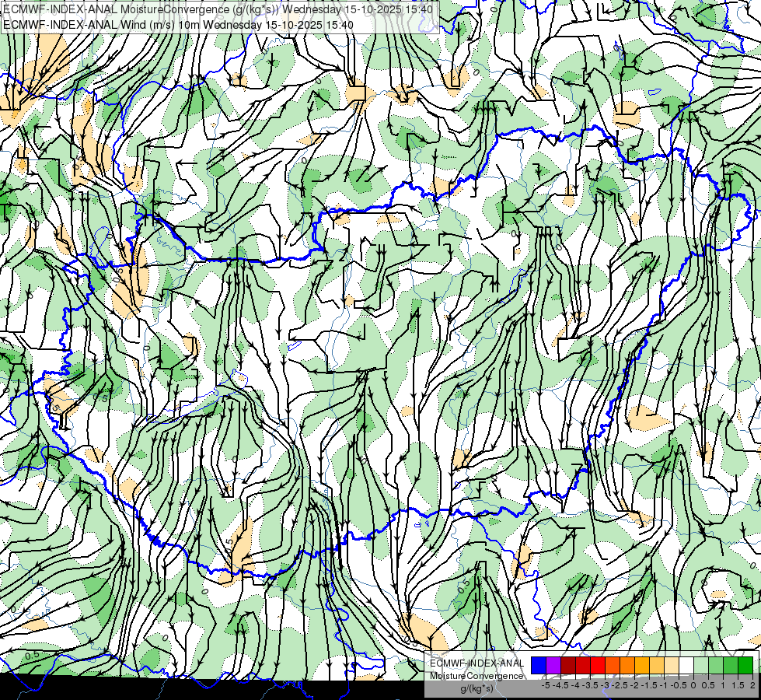
Task: Click the Wind (m/s) 10m title line
Action: [x=178, y=25]
